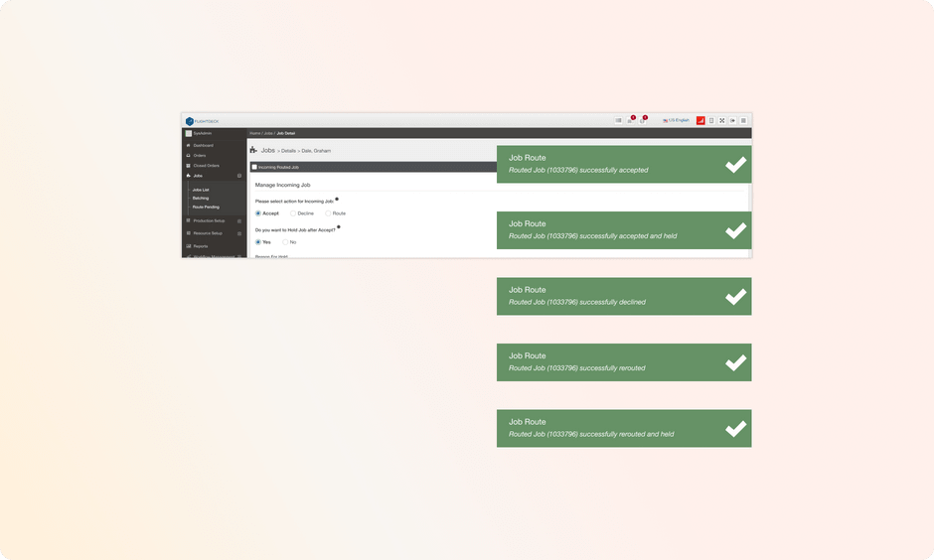Collapse the Jobs sidebar section
Screen dimensions: 934x560
[239, 176]
